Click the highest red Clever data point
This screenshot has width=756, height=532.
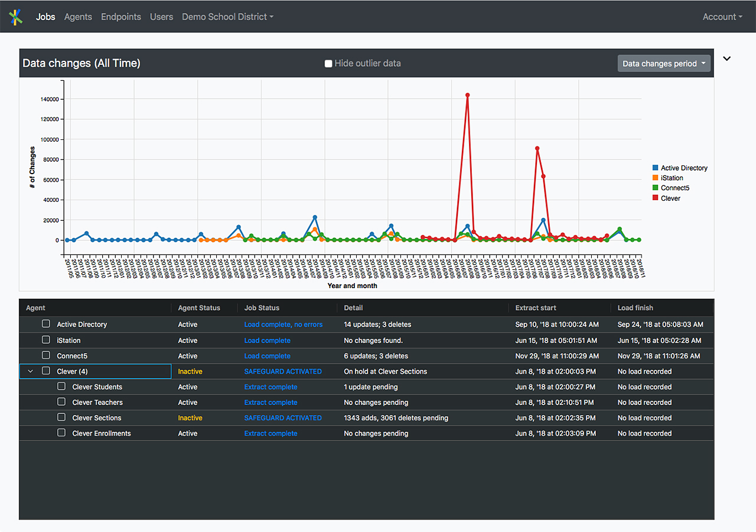tap(467, 95)
